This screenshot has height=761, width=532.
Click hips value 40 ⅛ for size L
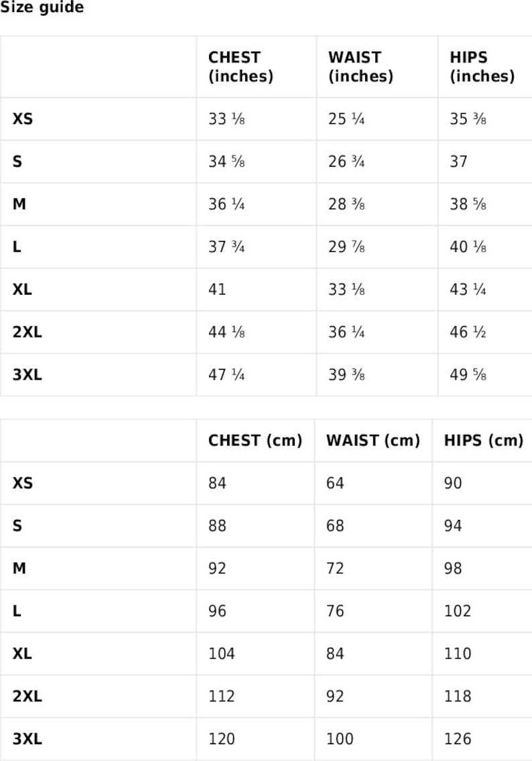coord(468,247)
